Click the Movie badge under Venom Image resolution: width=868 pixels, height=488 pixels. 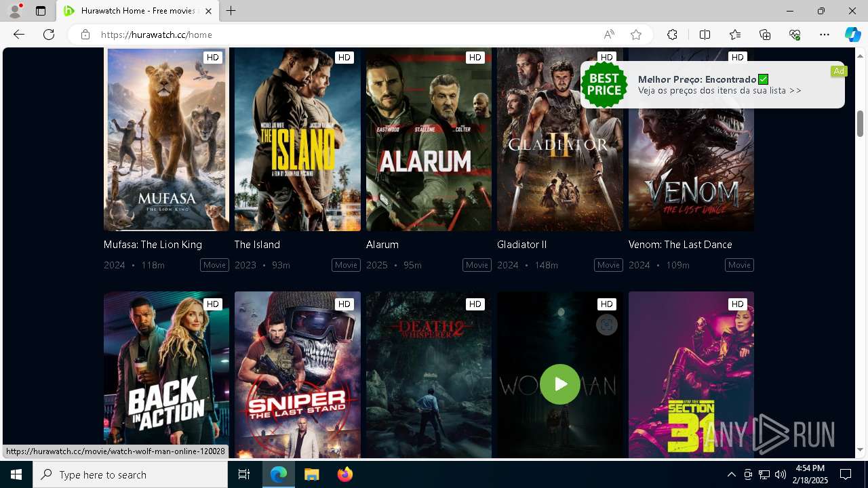(x=739, y=265)
